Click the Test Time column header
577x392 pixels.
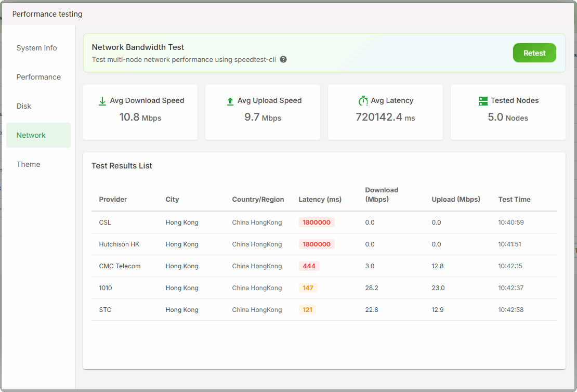coord(514,200)
